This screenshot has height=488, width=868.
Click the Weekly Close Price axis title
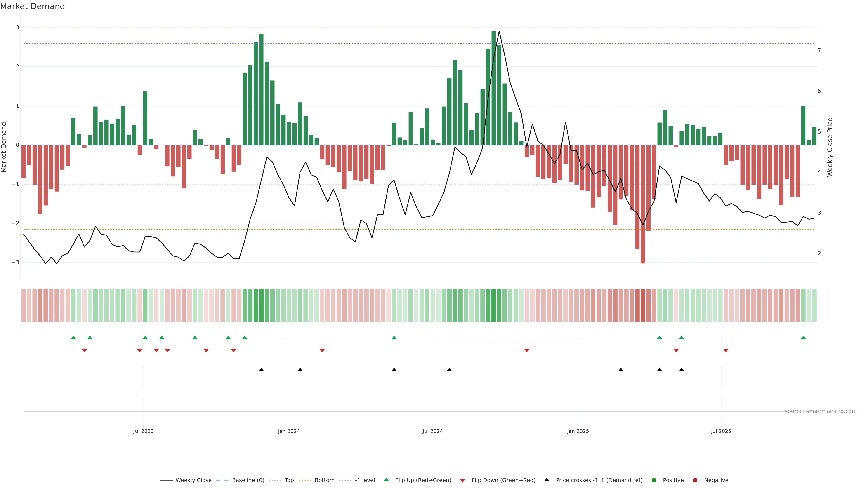pyautogui.click(x=830, y=147)
